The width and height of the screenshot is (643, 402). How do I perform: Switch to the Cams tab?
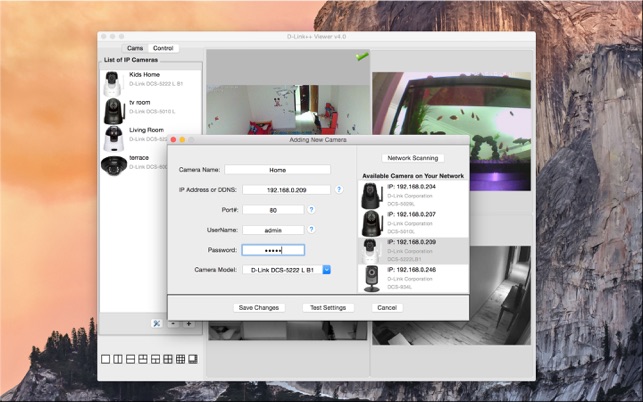(x=135, y=48)
